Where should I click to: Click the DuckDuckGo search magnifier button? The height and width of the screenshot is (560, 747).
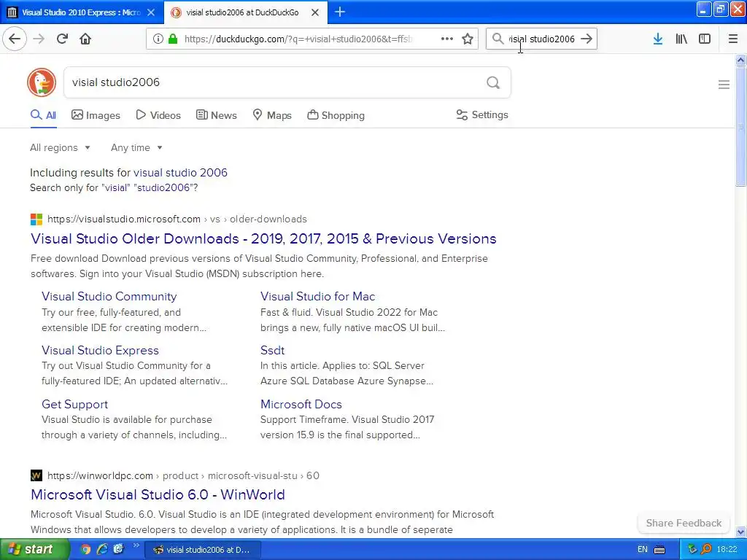(x=493, y=83)
